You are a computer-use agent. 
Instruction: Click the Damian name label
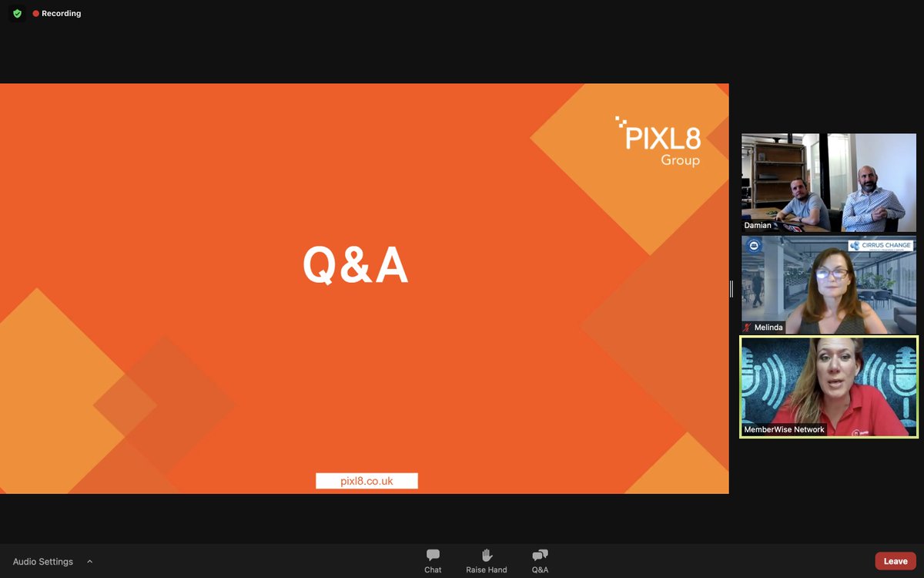[x=758, y=225]
